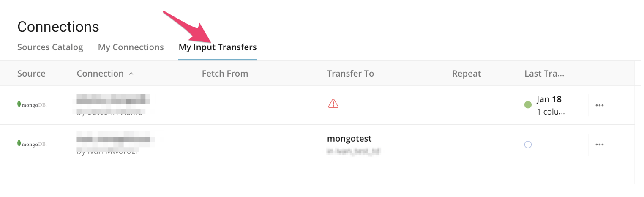Click the Jan 18 last transfer date
Viewport: 644px width, 197px height.
pyautogui.click(x=549, y=99)
